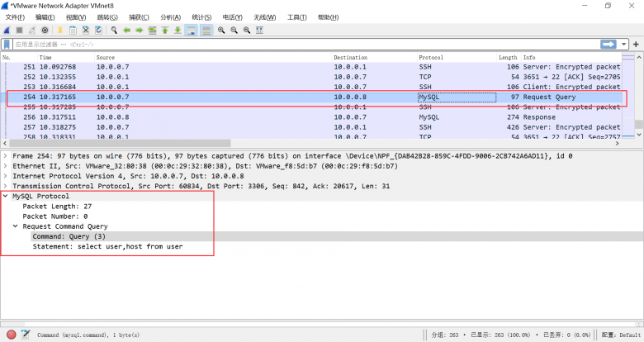644x342 pixels.
Task: Sort by the Time column header
Action: tap(66, 58)
